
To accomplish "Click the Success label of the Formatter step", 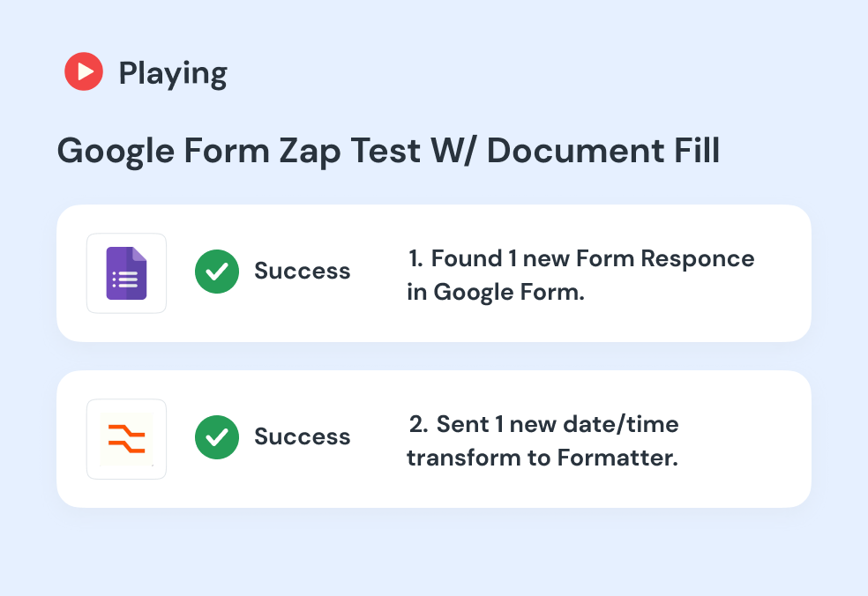I will pyautogui.click(x=303, y=437).
